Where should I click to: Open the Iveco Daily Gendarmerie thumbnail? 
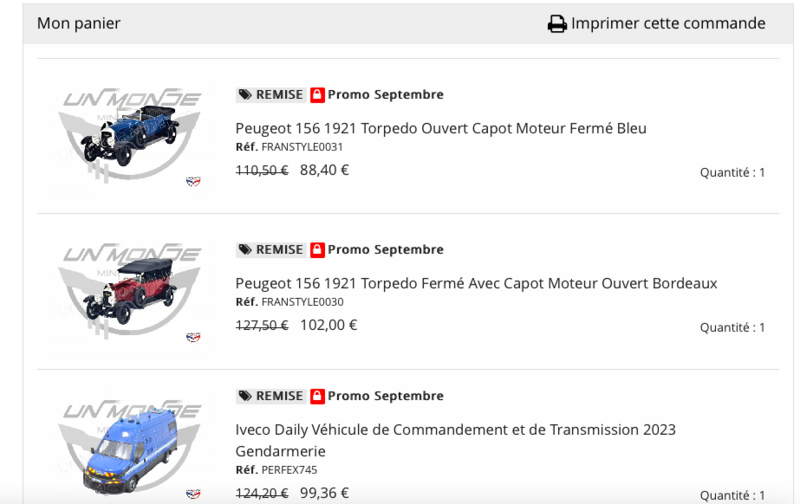point(131,445)
